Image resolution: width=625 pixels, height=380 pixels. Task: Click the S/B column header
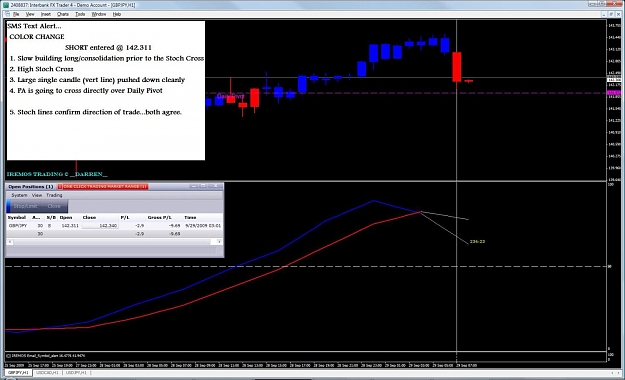coord(51,217)
